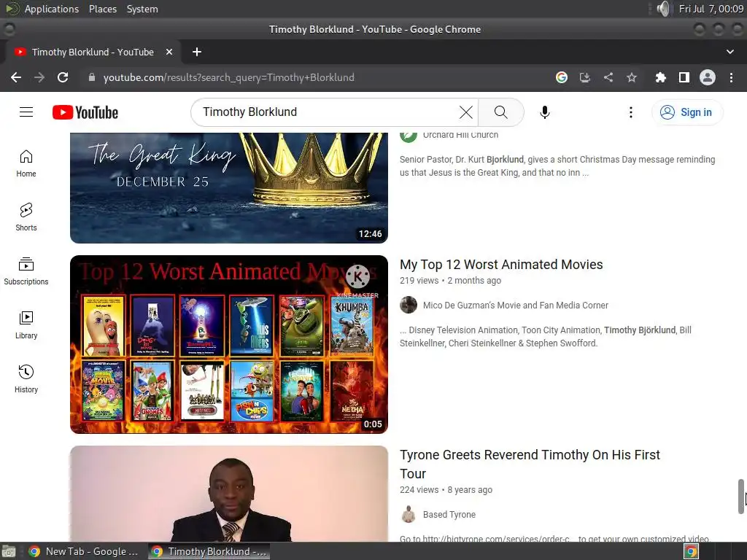
Task: Reload the page
Action: [x=63, y=77]
